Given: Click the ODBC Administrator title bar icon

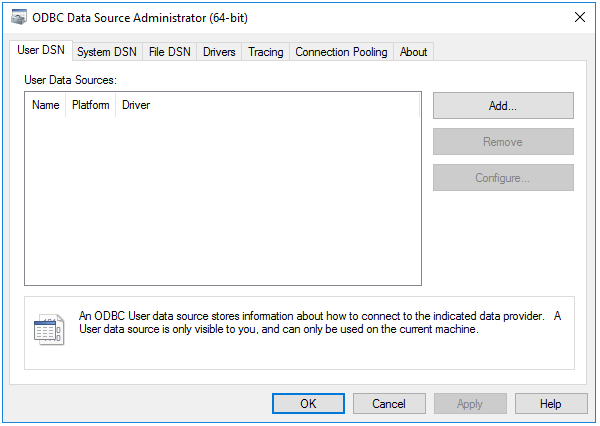Looking at the screenshot, I should 18,17.
